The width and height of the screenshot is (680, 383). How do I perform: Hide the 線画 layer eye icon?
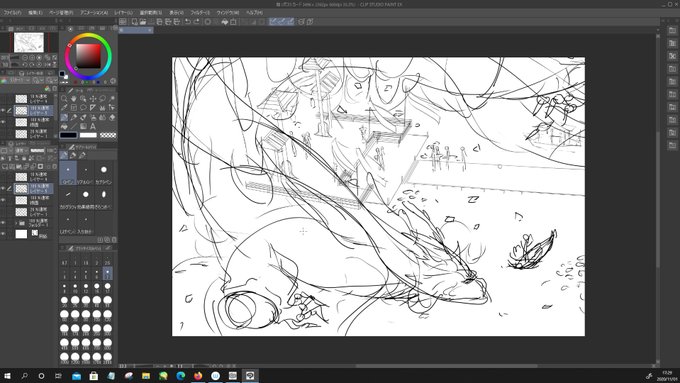(x=3, y=200)
